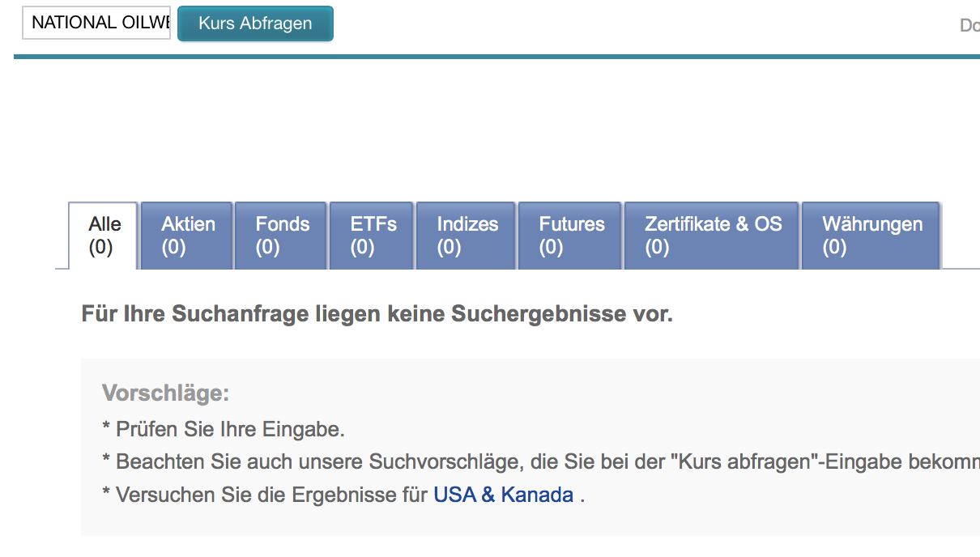This screenshot has height=557, width=980.
Task: Switch to the Aktien tab
Action: point(187,236)
